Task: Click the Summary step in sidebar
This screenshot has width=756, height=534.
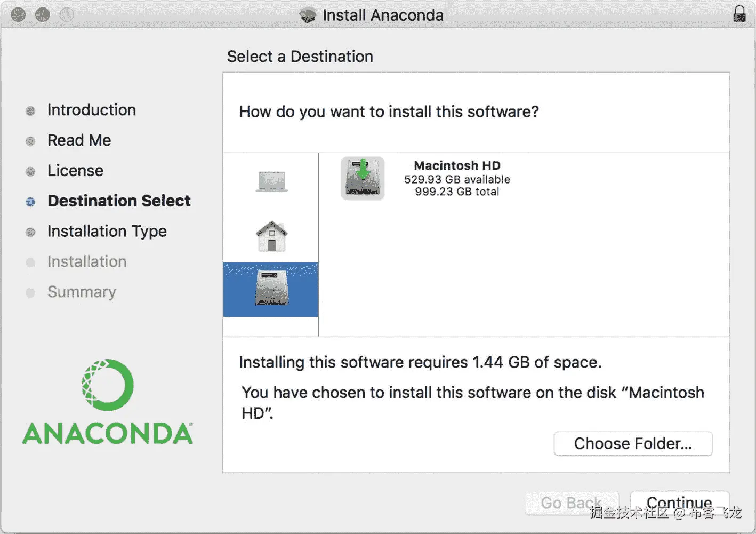Action: [82, 292]
